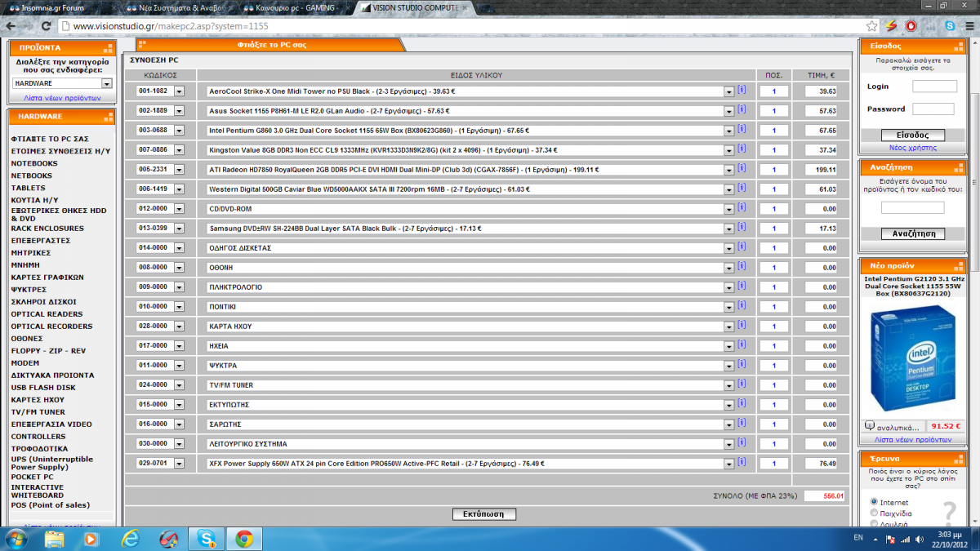Open Windows Explorer from the taskbar
This screenshot has width=980, height=551.
point(55,538)
